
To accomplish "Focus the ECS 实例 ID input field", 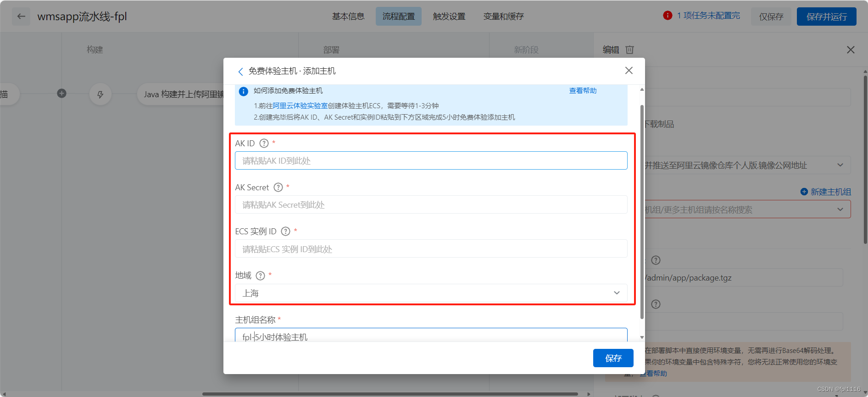I will [x=431, y=249].
